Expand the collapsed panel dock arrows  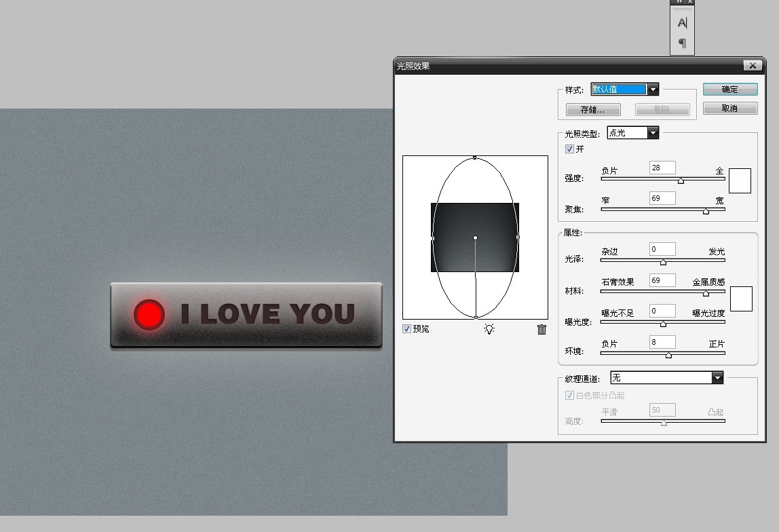point(679,2)
